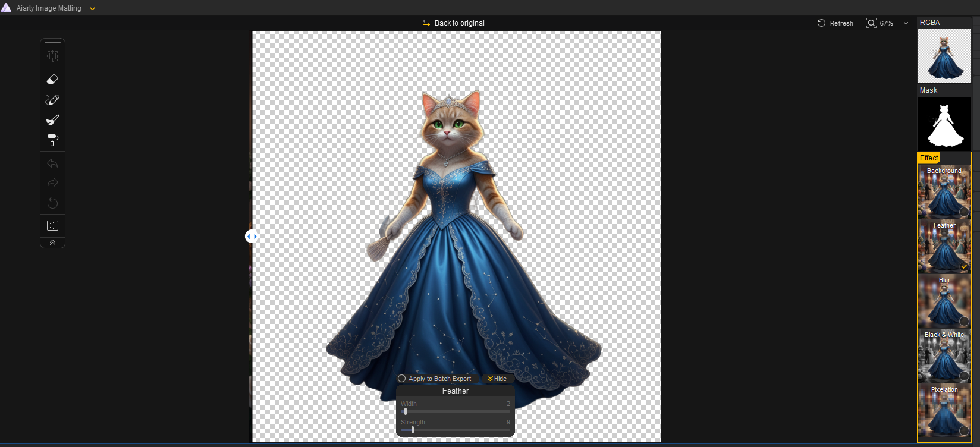Click the Feather Strength slider
Viewport: 980px width, 447px height.
(413, 430)
